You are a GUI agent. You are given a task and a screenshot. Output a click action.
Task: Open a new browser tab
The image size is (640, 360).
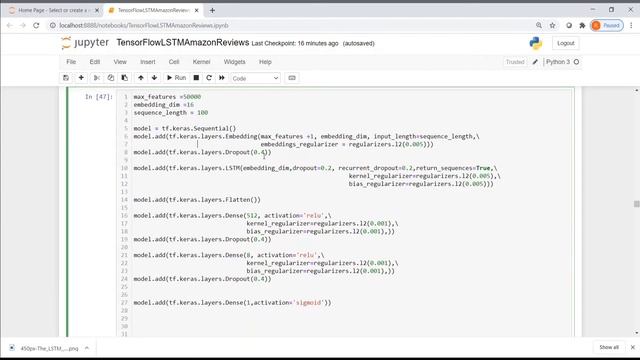point(212,10)
